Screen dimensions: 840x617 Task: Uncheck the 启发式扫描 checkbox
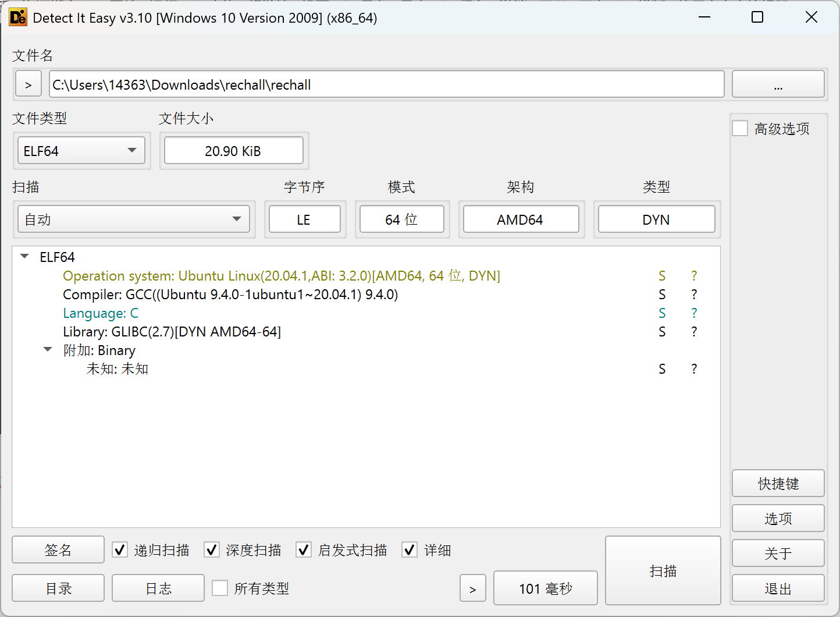pyautogui.click(x=304, y=549)
